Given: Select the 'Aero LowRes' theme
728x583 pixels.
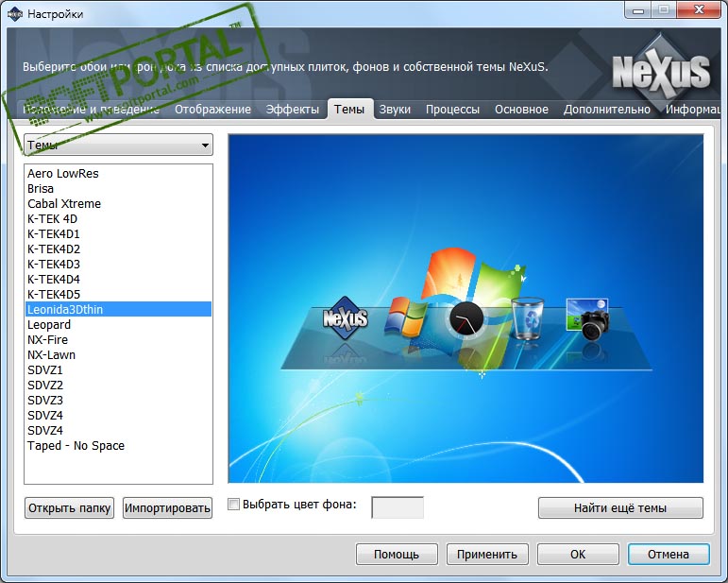Looking at the screenshot, I should [118, 173].
